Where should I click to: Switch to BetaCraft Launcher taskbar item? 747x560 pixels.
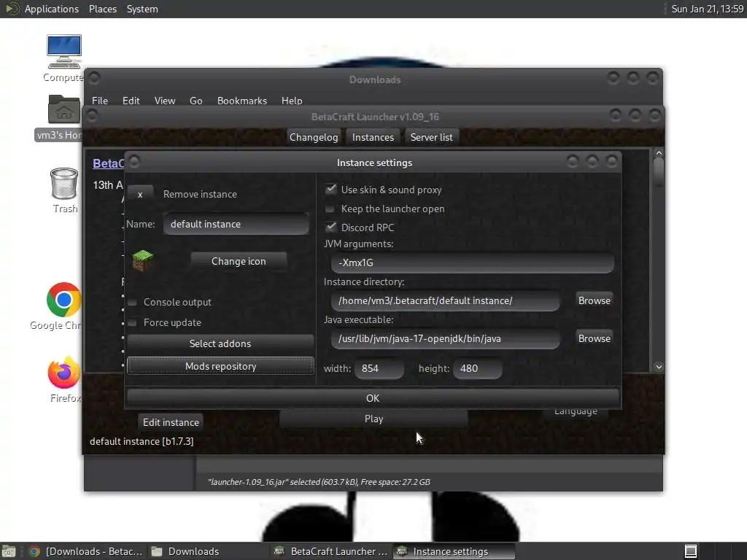(330, 551)
